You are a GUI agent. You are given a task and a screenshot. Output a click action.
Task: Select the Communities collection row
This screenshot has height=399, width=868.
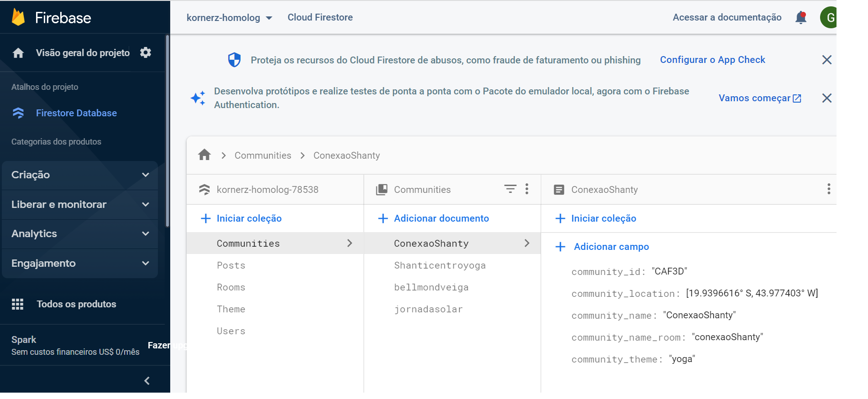275,244
